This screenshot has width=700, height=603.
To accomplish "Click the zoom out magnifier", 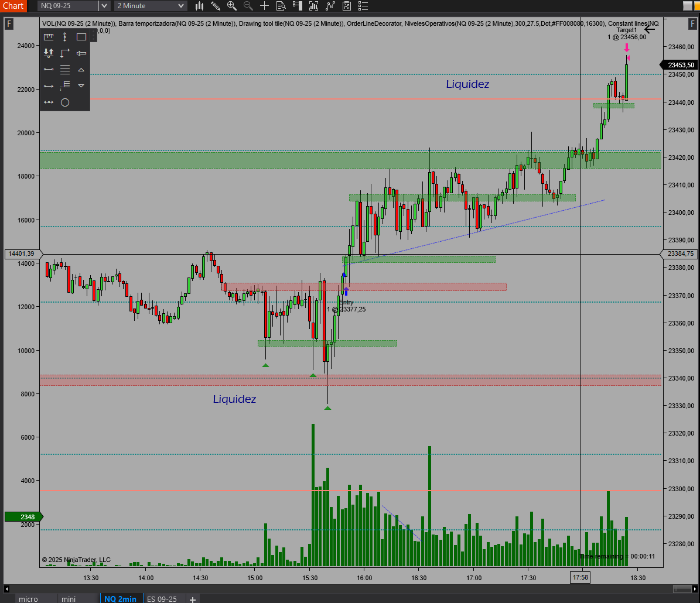I will [248, 6].
